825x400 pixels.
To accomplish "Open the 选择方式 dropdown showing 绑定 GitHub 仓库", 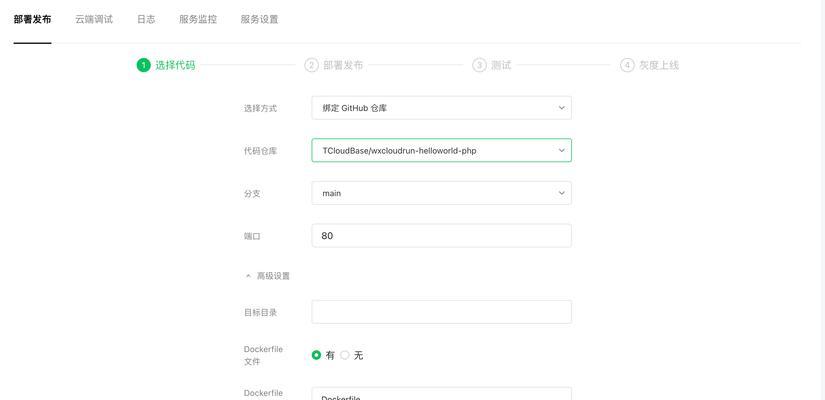I will pyautogui.click(x=441, y=108).
